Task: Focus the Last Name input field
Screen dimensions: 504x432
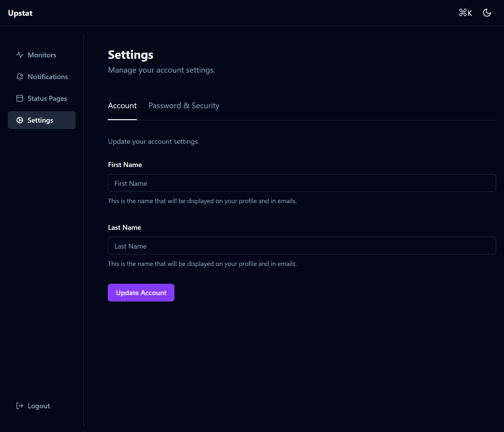Action: click(301, 246)
